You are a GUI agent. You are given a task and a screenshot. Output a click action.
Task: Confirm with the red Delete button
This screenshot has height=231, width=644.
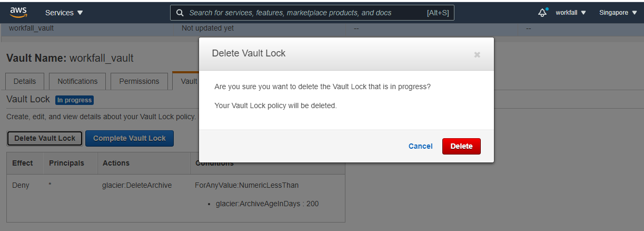tap(461, 146)
